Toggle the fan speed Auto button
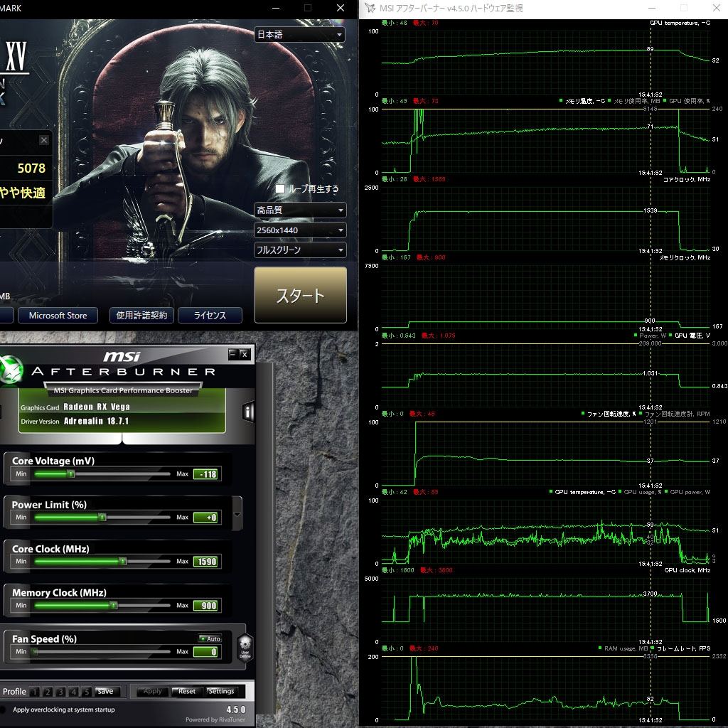 [x=210, y=638]
